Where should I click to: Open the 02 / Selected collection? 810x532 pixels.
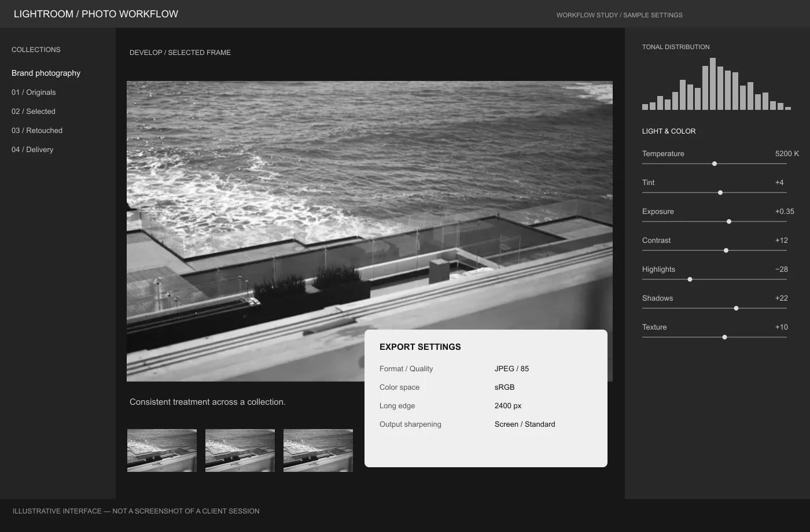(34, 111)
